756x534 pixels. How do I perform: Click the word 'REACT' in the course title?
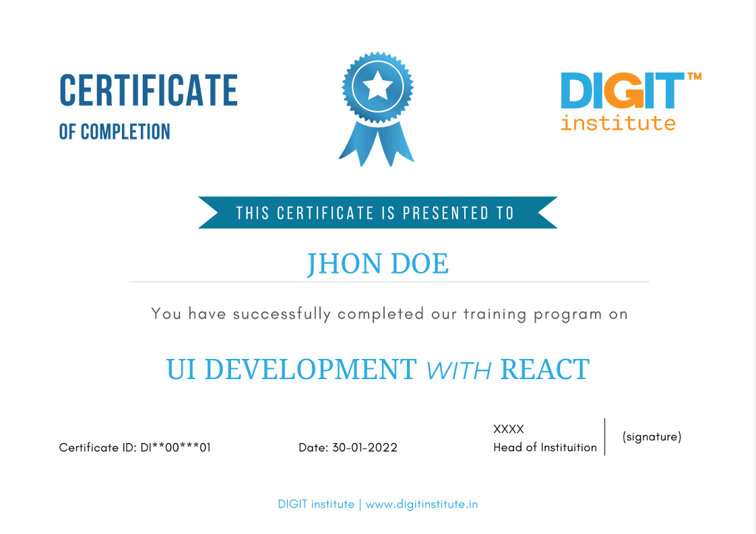pos(544,369)
